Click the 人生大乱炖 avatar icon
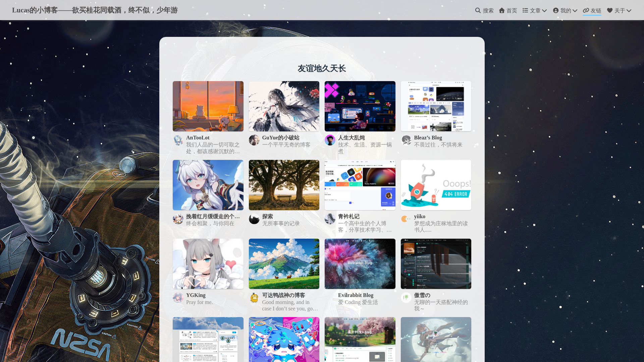644x362 pixels. click(x=330, y=140)
